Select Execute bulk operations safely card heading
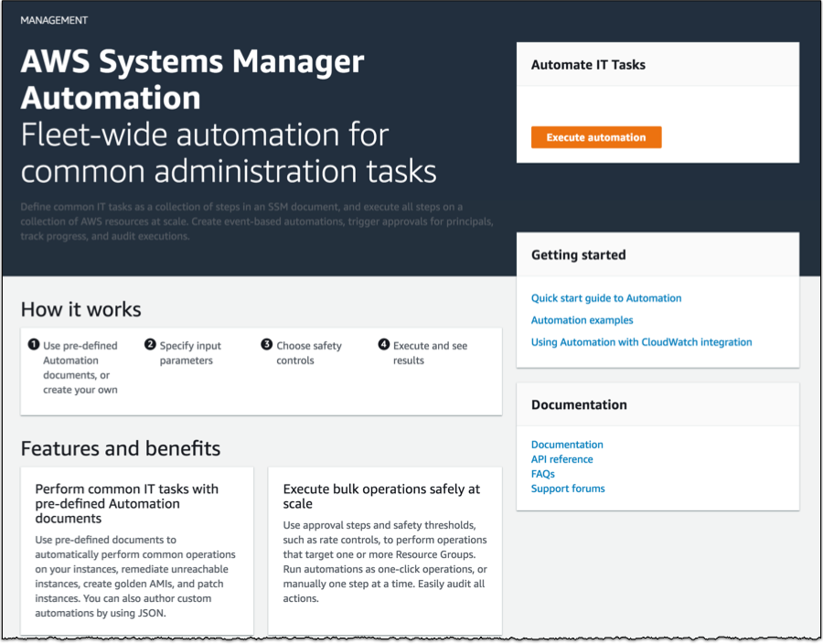Image resolution: width=823 pixels, height=644 pixels. click(381, 496)
